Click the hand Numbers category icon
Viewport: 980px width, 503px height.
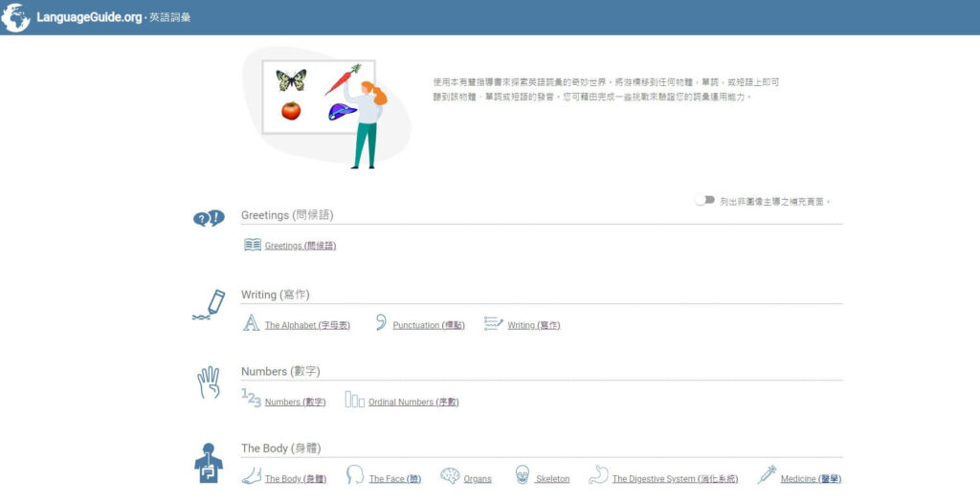(x=209, y=383)
